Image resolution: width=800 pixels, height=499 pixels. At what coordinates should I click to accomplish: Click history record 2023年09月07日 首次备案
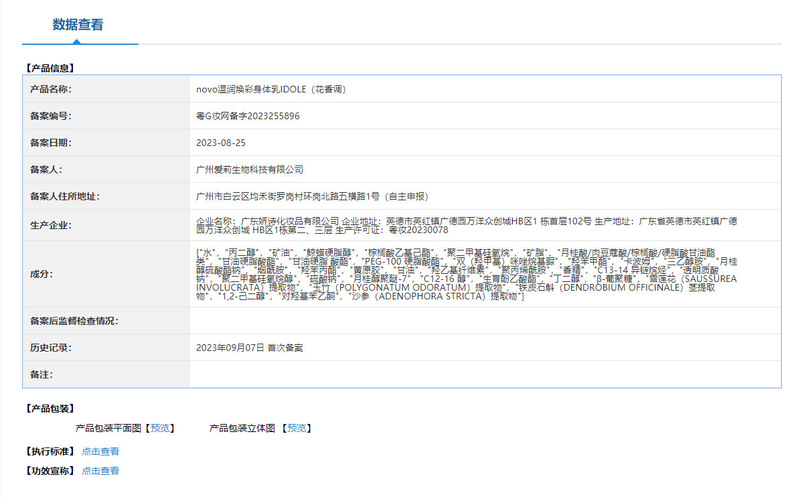249,348
